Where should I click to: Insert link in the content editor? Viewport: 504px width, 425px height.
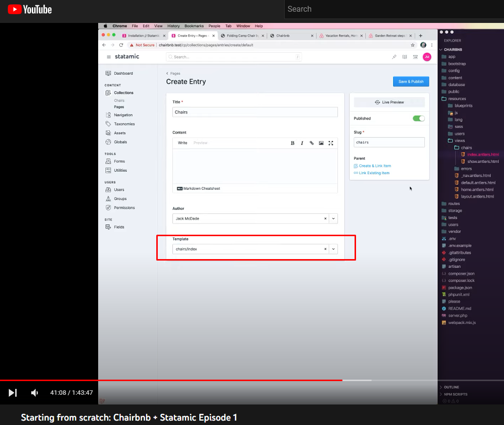[x=312, y=143]
